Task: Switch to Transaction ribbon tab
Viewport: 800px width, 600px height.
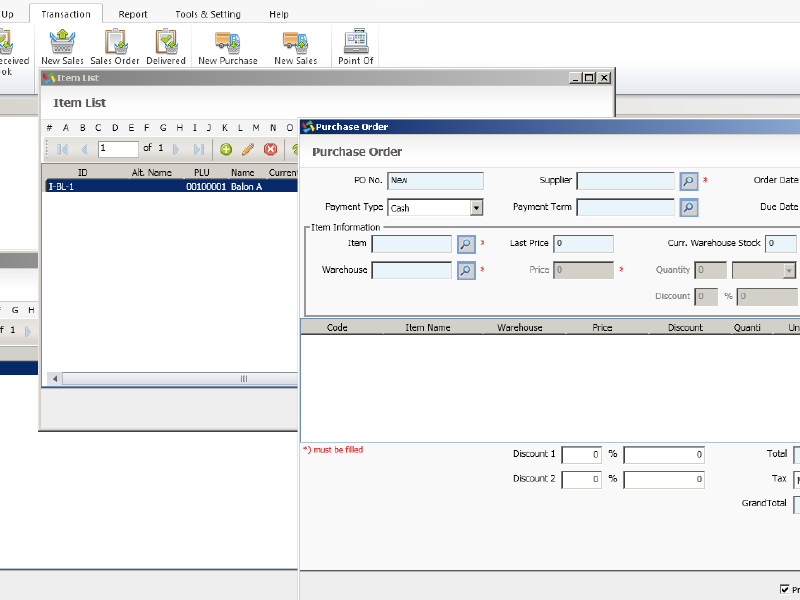Action: 66,14
